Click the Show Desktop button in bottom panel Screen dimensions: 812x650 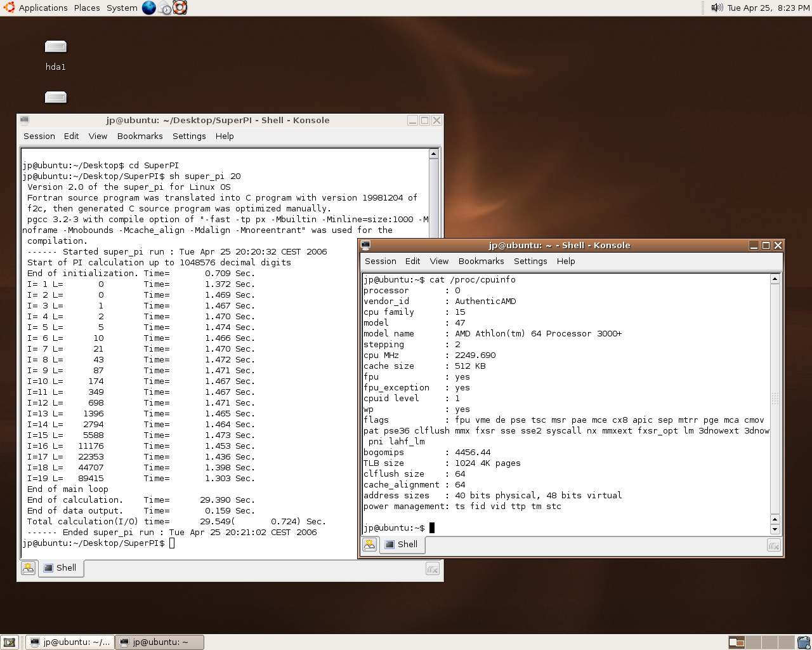coord(9,642)
